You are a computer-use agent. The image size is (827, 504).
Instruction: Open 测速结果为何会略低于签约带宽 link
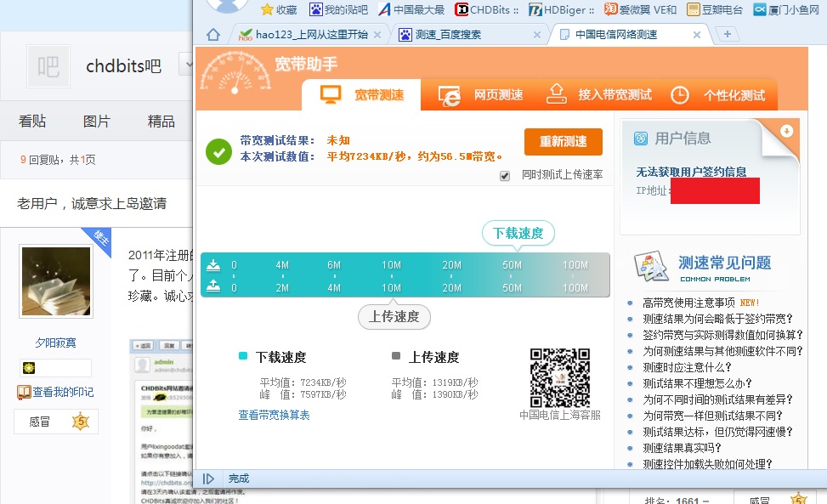point(717,319)
